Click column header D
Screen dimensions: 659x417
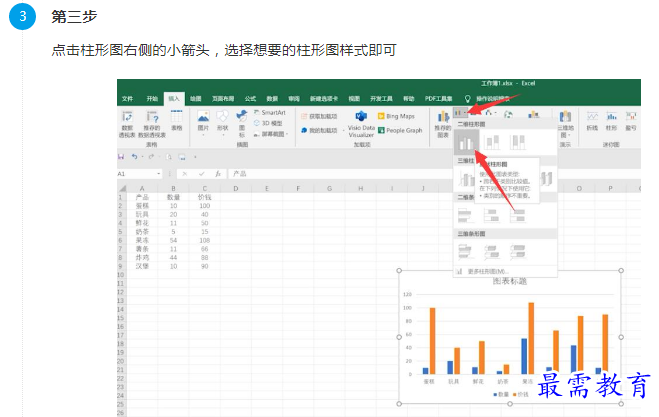click(x=236, y=189)
